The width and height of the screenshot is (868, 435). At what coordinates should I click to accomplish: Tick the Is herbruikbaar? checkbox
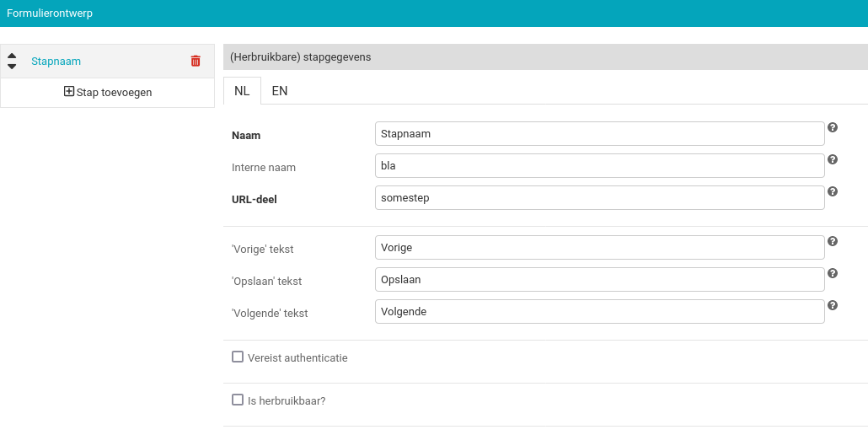pyautogui.click(x=238, y=400)
